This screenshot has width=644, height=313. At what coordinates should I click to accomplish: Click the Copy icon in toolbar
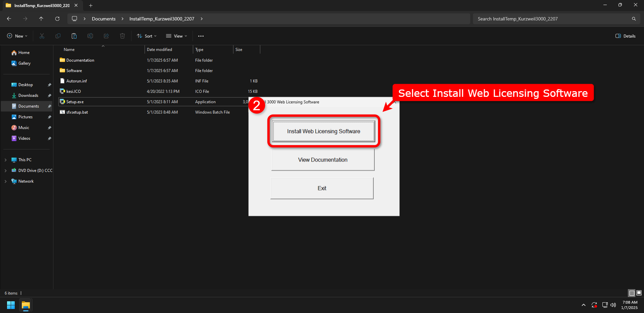58,36
